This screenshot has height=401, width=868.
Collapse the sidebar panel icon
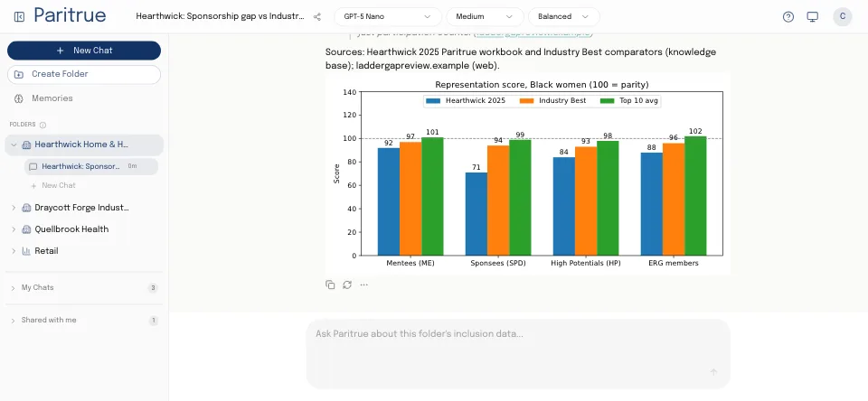(19, 16)
